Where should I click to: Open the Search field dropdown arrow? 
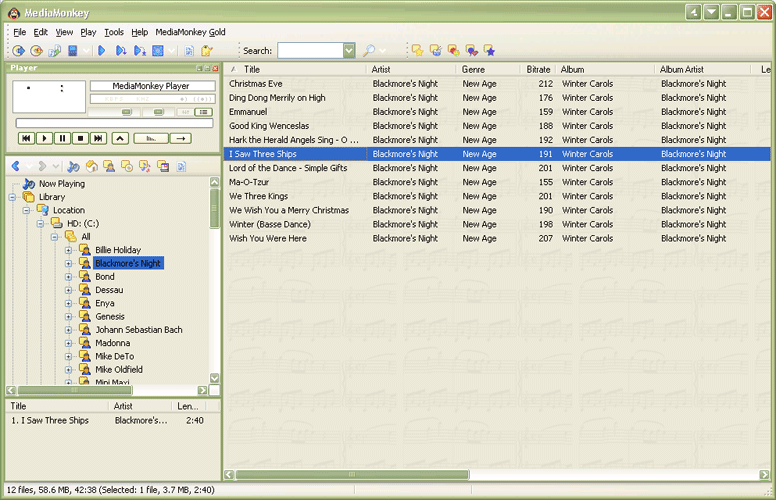(x=349, y=50)
